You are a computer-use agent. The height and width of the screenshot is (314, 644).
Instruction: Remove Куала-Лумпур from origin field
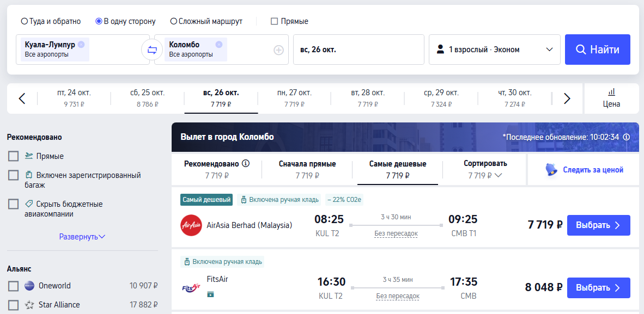tap(81, 45)
